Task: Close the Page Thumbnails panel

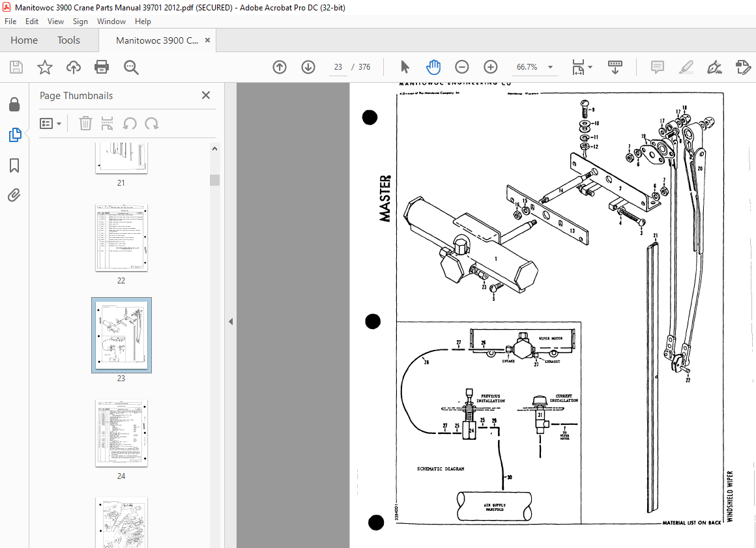Action: click(x=206, y=95)
